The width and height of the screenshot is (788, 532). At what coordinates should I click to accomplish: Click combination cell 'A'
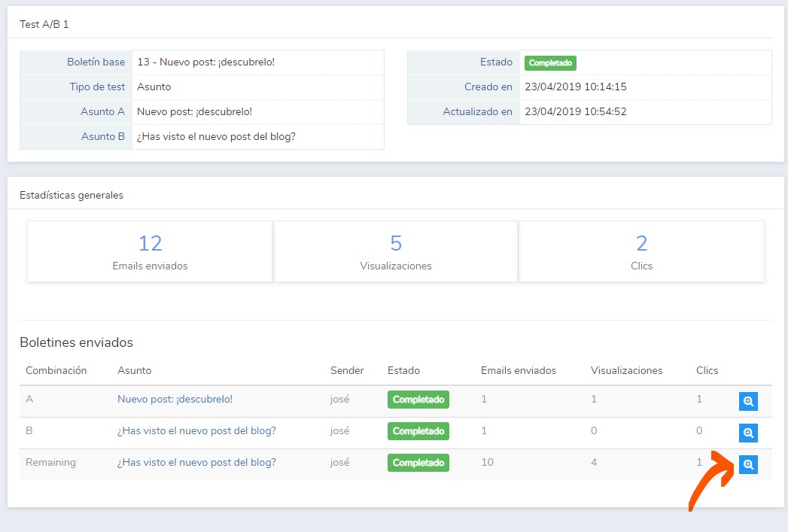29,399
